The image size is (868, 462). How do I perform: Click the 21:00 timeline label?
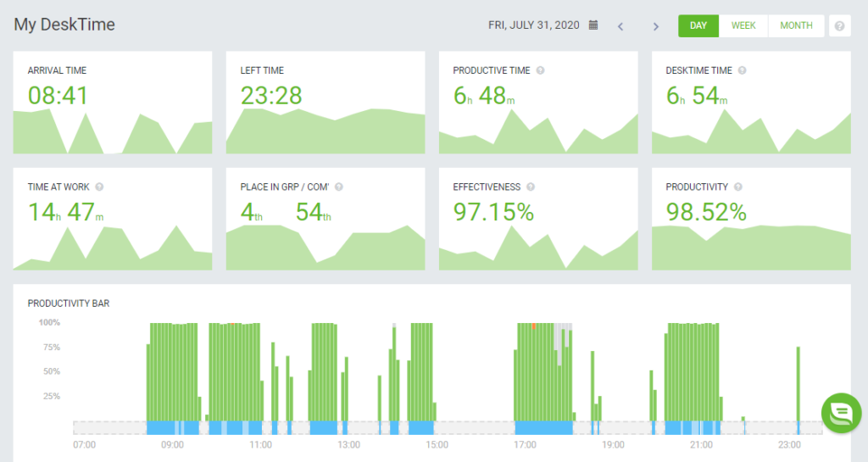pyautogui.click(x=701, y=445)
